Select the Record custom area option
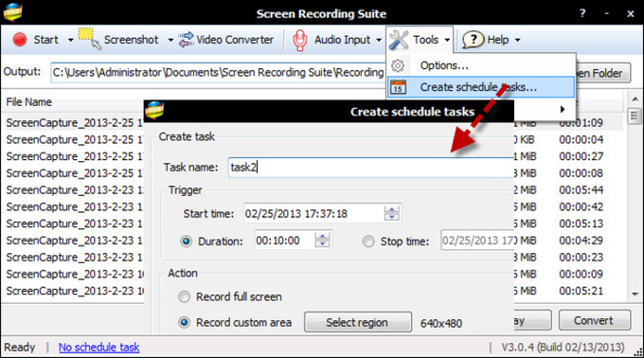 point(184,323)
